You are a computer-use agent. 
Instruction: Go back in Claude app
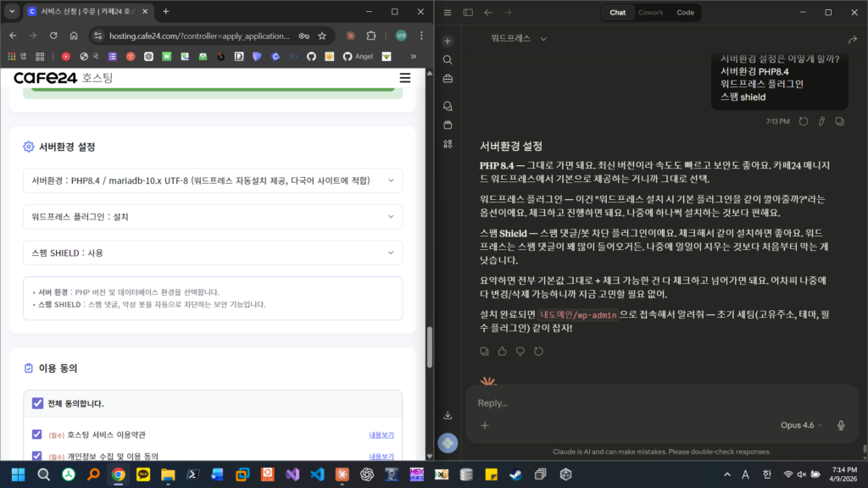(x=487, y=12)
